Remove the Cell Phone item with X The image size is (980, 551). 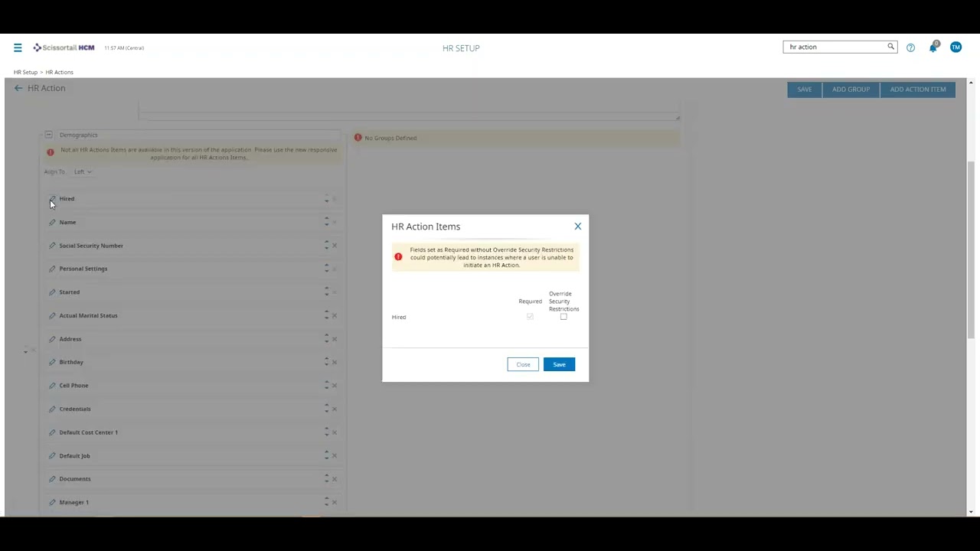pos(335,386)
